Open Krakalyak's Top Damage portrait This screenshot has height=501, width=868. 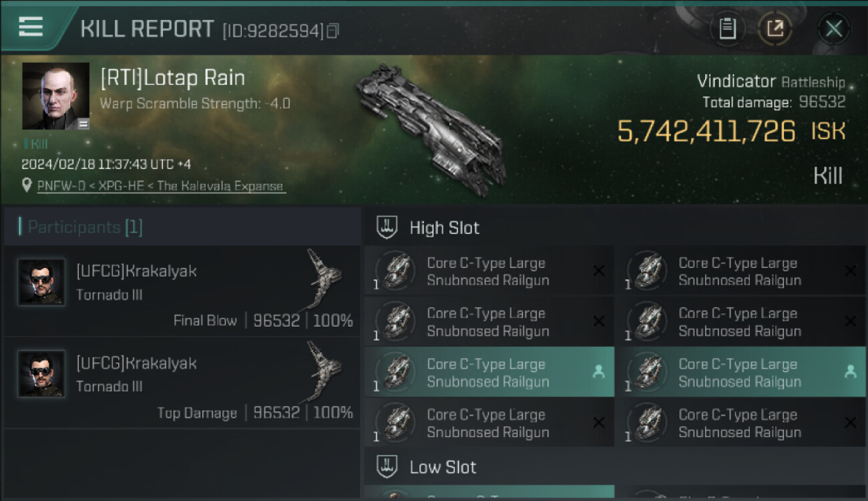[41, 374]
